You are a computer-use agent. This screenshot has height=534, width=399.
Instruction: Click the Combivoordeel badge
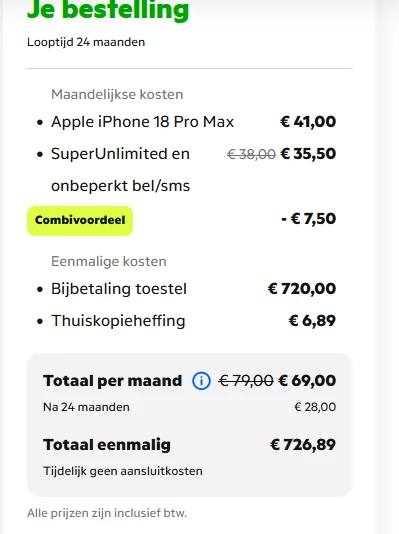pos(80,220)
